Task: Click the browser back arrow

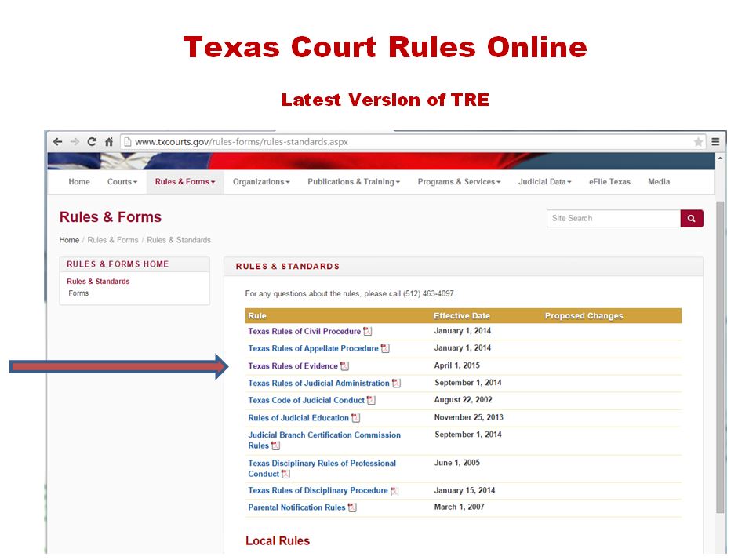Action: tap(57, 142)
